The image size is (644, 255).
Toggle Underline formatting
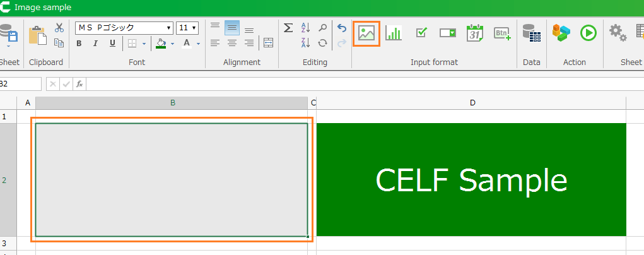(112, 44)
